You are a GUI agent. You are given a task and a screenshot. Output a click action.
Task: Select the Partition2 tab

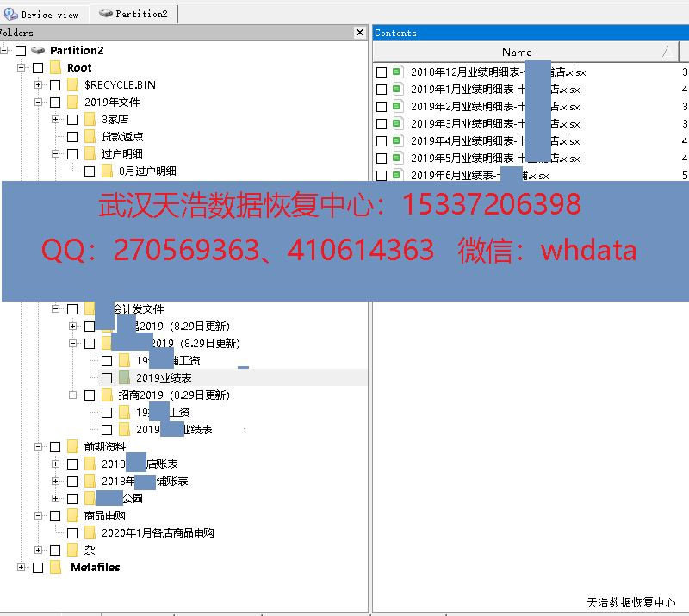pos(133,14)
